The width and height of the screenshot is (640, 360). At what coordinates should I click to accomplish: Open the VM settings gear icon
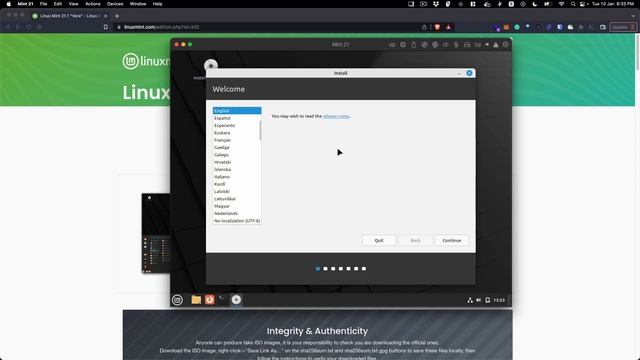click(506, 44)
